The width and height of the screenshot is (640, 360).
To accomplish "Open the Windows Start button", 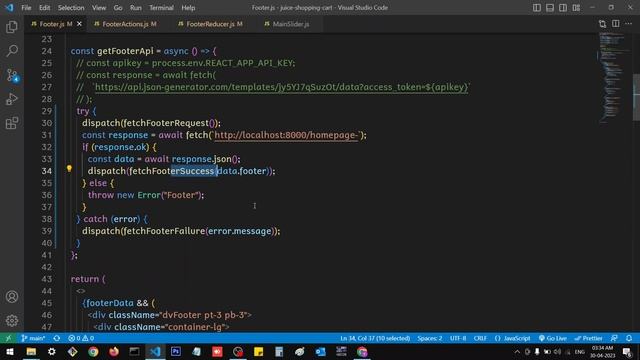I will 10,352.
